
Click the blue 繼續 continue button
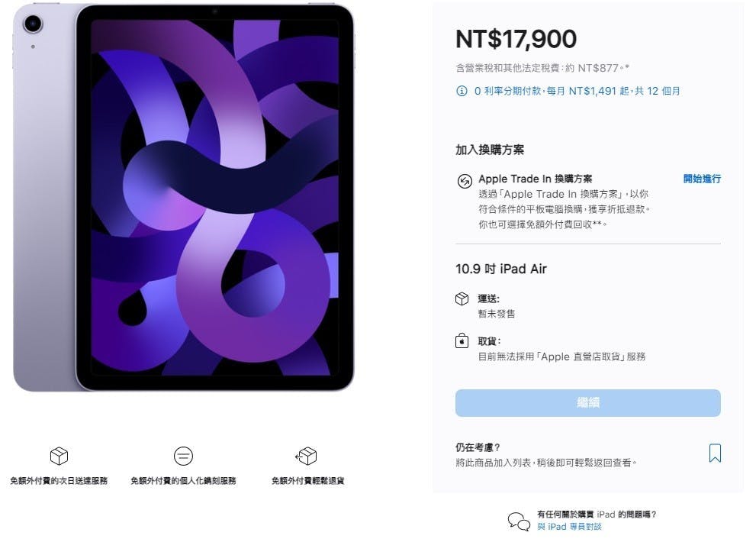pos(587,402)
